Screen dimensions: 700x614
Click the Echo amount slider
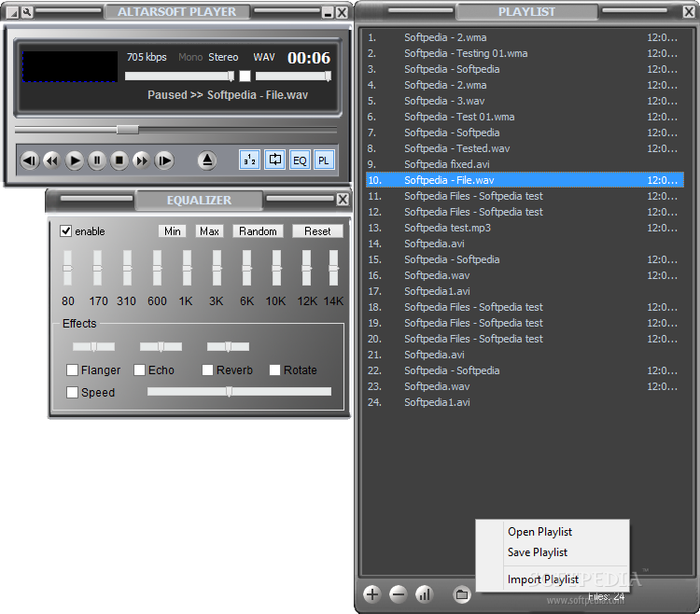161,347
